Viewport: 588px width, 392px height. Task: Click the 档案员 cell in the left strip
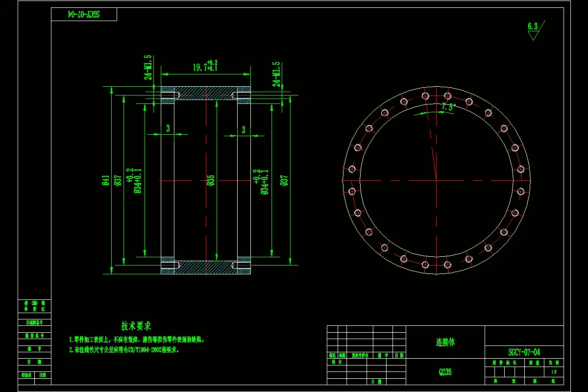[26, 375]
